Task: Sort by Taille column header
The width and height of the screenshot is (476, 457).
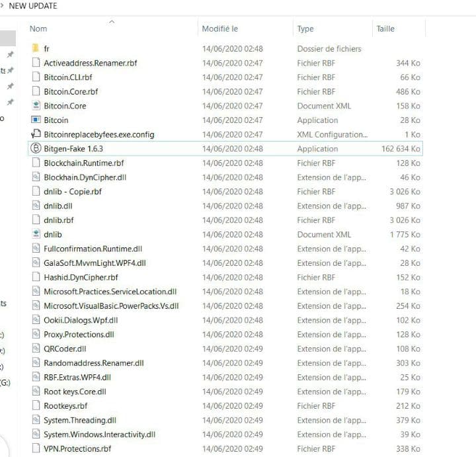Action: tap(385, 28)
